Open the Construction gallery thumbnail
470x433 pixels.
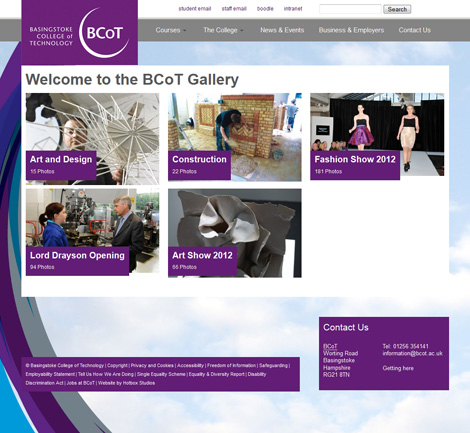point(235,137)
